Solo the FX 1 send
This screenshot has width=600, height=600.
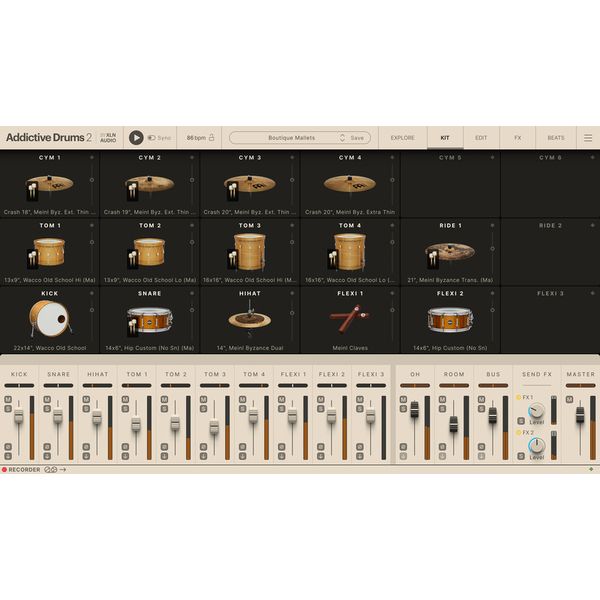tap(521, 421)
